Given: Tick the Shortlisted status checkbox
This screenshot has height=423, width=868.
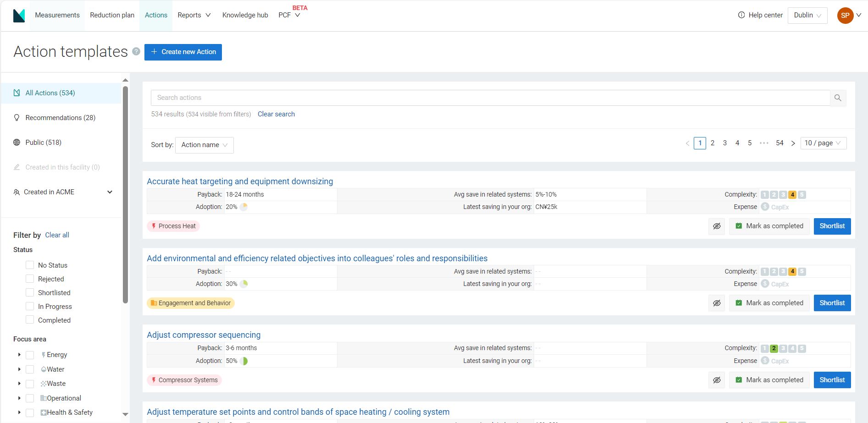Looking at the screenshot, I should pyautogui.click(x=30, y=292).
